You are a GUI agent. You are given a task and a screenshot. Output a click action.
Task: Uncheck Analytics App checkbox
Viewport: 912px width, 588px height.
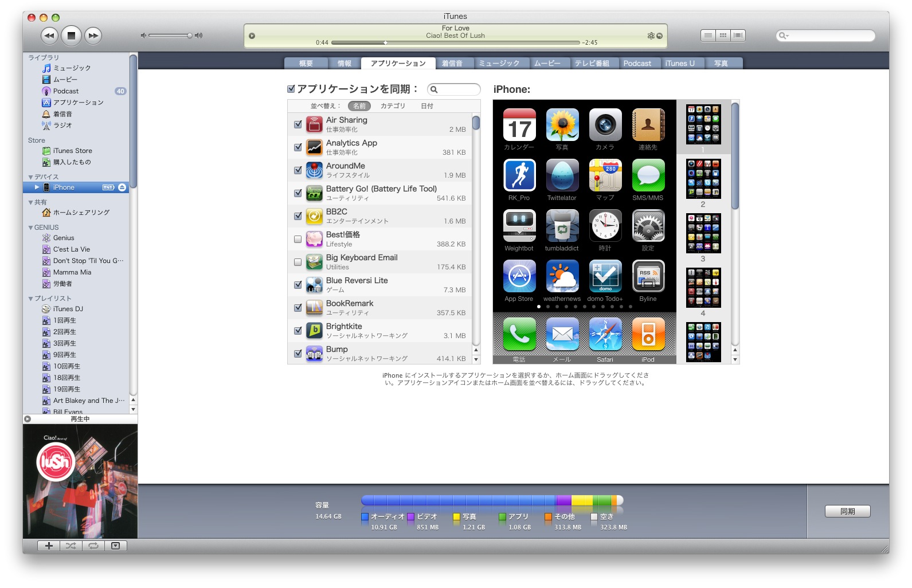coord(298,147)
